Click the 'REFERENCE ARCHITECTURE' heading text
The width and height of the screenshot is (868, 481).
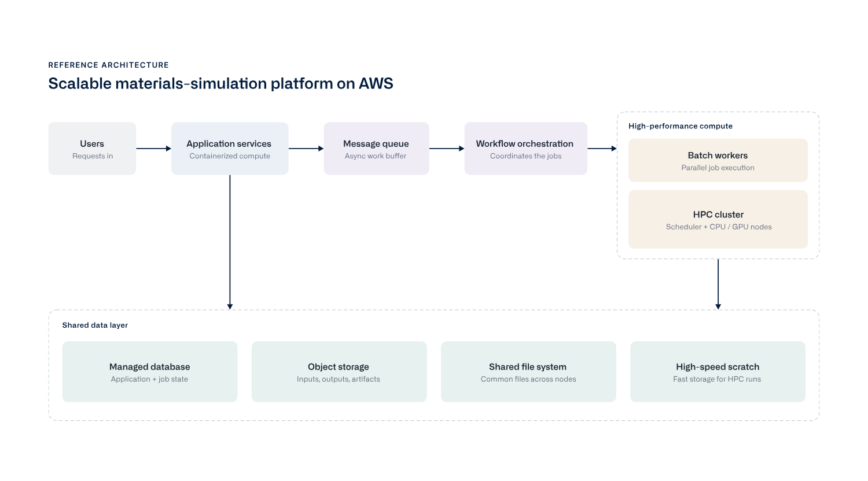(x=109, y=65)
